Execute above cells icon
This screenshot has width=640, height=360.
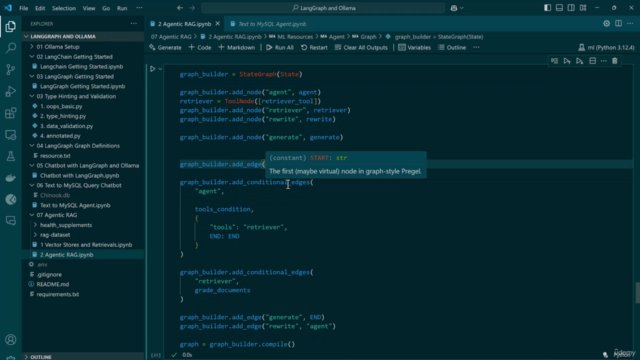567,61
